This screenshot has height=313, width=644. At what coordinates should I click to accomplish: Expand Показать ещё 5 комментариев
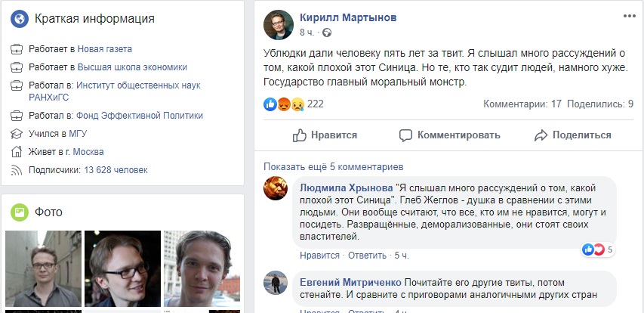333,166
